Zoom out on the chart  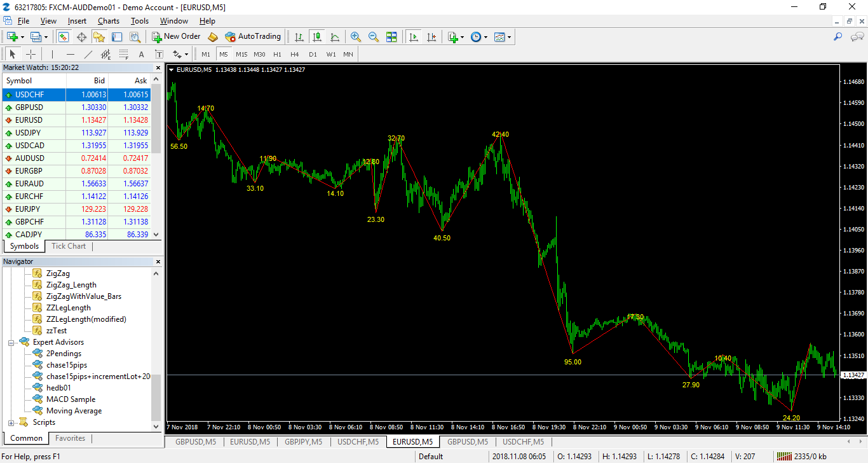374,37
